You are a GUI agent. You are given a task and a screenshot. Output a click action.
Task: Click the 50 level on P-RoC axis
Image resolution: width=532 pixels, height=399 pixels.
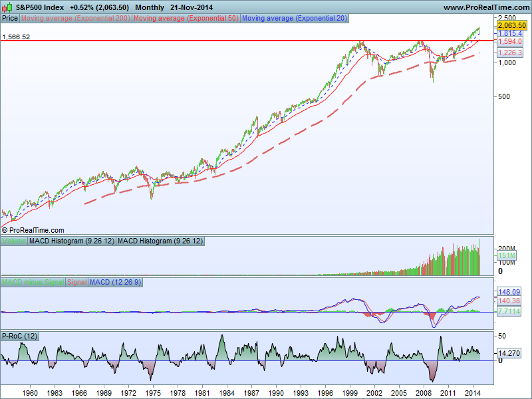click(x=502, y=336)
